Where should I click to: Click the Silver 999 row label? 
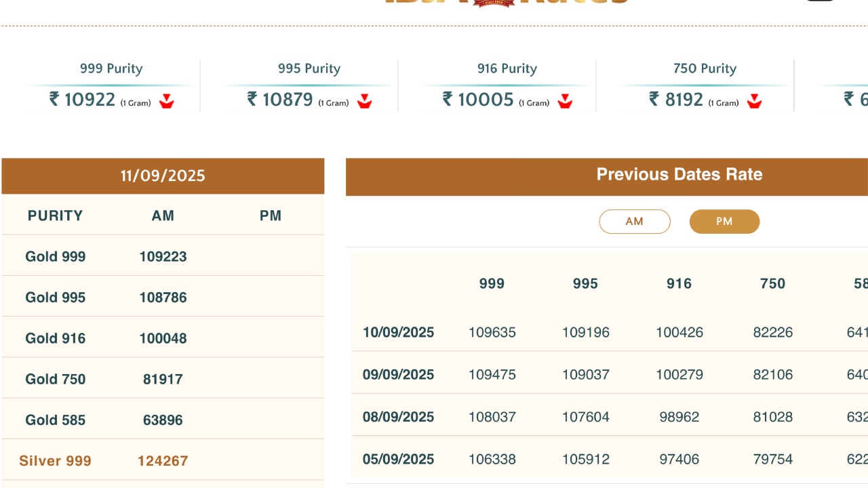[55, 462]
